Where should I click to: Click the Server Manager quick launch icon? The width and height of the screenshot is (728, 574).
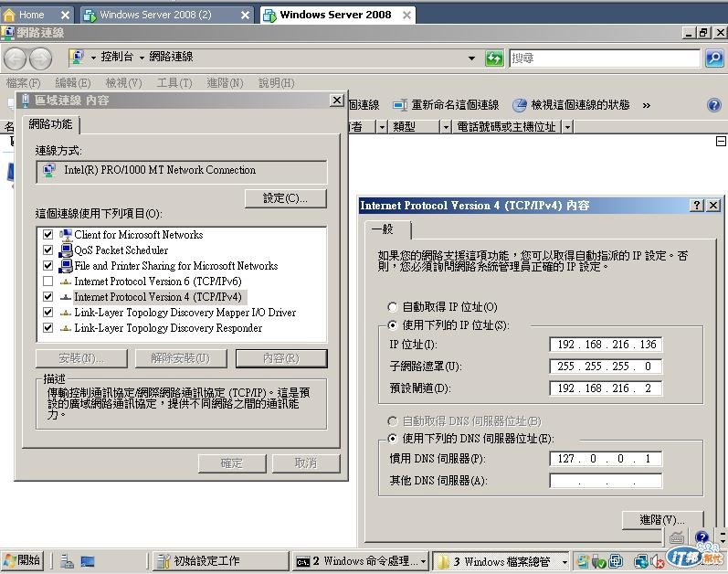click(67, 561)
